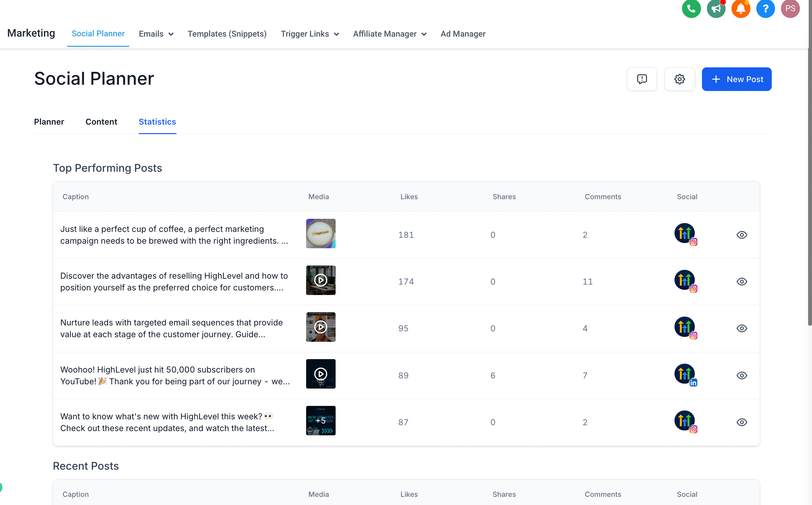Click the feedback message icon button
The width and height of the screenshot is (812, 505).
coord(641,79)
